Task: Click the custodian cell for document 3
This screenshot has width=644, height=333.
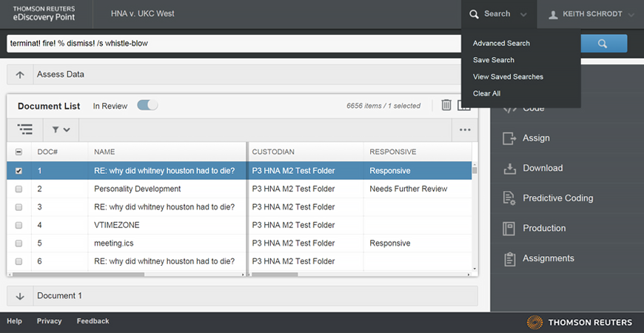Action: [x=293, y=207]
